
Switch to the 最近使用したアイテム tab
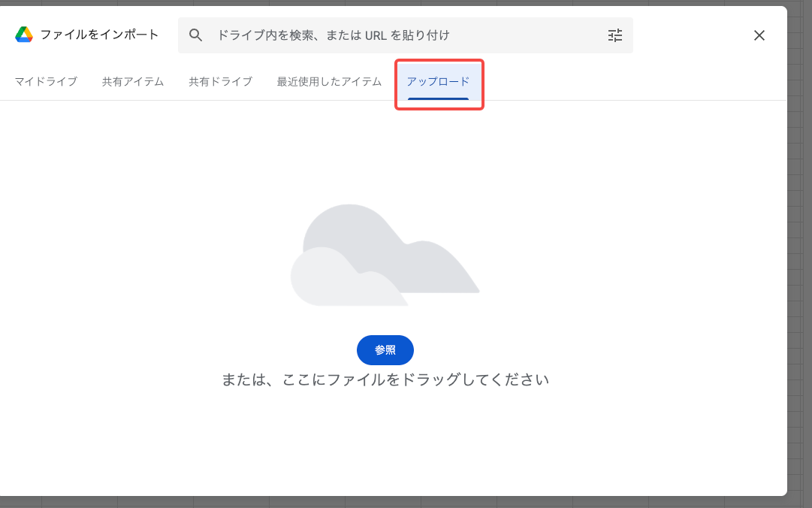click(x=328, y=81)
